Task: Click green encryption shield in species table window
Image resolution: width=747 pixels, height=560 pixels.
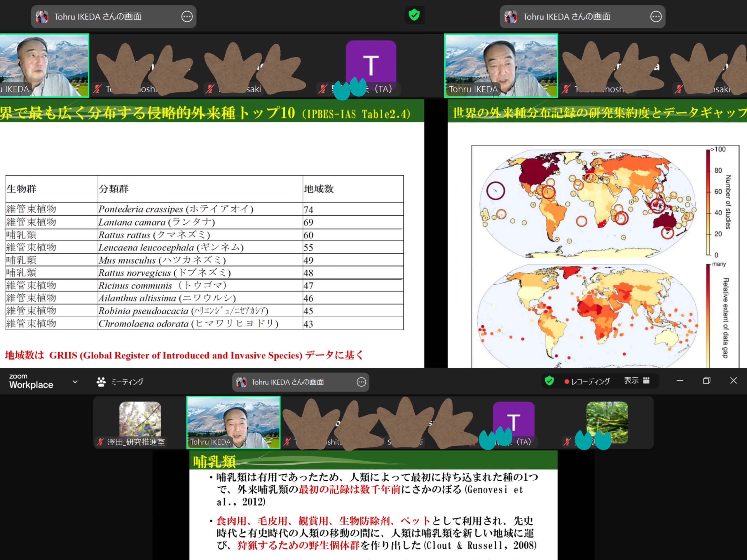Action: click(x=414, y=15)
